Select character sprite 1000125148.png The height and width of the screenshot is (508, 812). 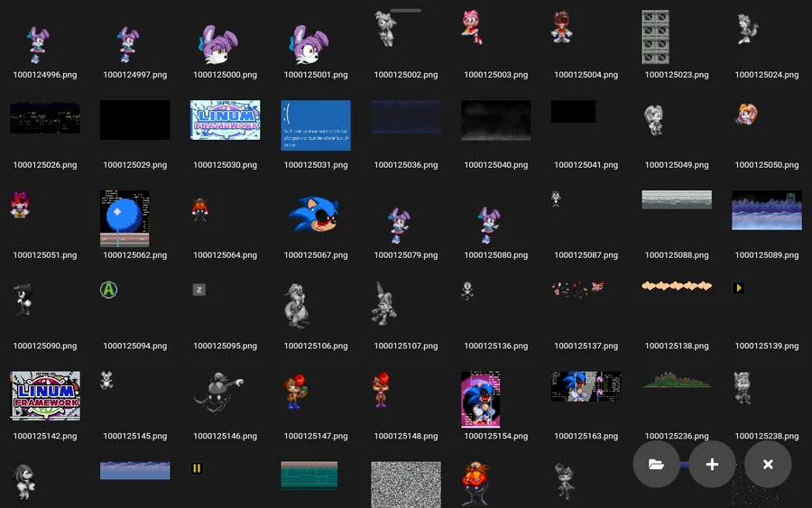point(381,390)
